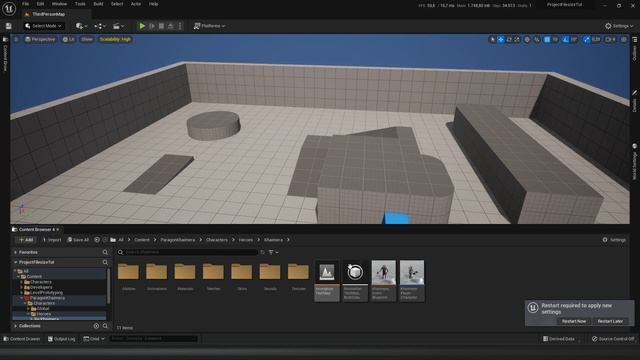640x360 pixels.
Task: Click Import in the Content Browser
Action: [51, 240]
